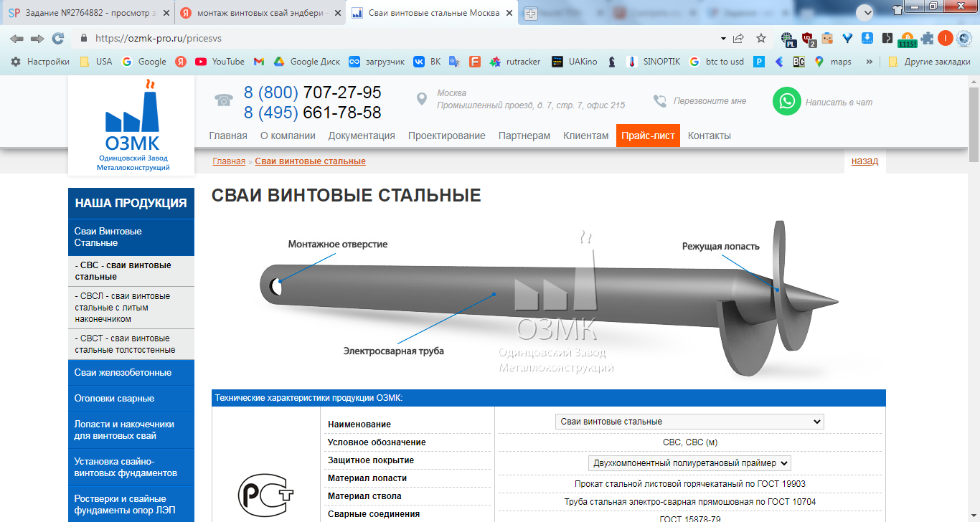The image size is (980, 522).
Task: Close the Сваи винтовые стальные Москва tab
Action: [508, 13]
